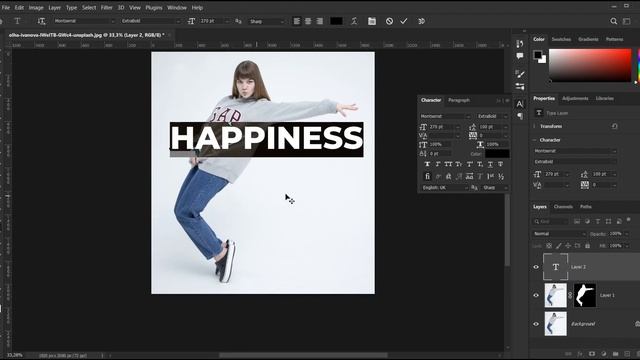The height and width of the screenshot is (360, 640).
Task: Enable ordinals OpenType option
Action: (x=490, y=176)
